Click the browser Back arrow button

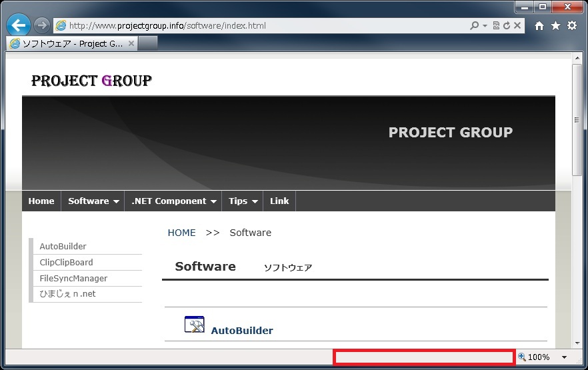tap(19, 25)
